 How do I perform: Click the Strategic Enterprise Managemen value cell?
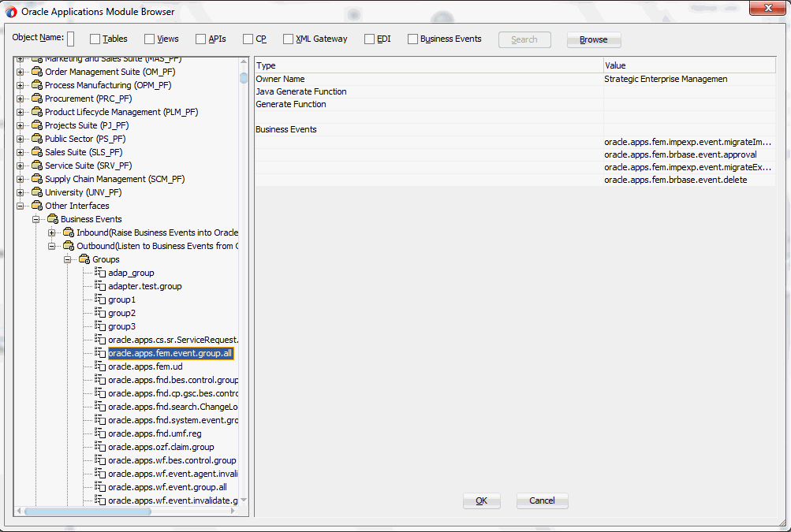(x=689, y=79)
